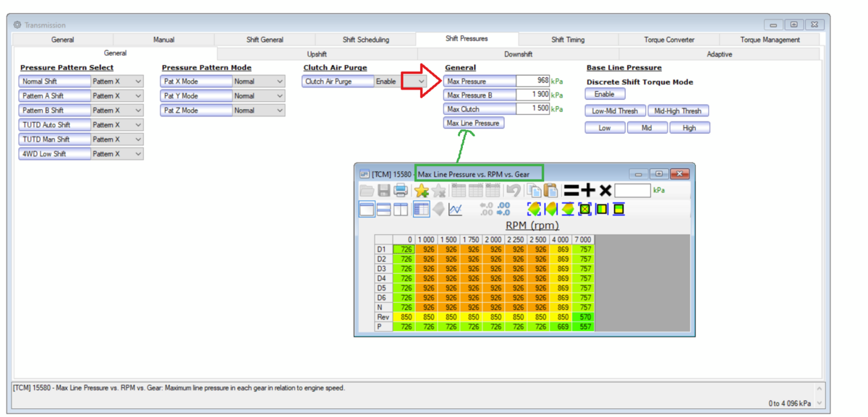The image size is (868, 417).
Task: Click the Max Line Pressure button
Action: coord(473,124)
